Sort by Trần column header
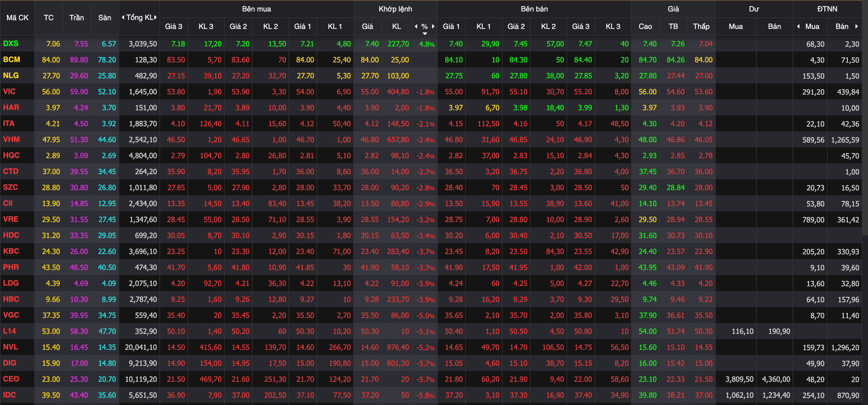 point(77,17)
